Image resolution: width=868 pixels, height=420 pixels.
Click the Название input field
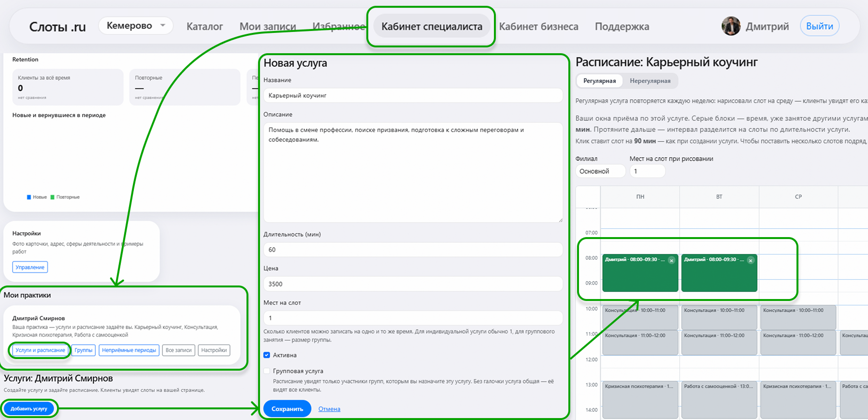click(x=413, y=95)
